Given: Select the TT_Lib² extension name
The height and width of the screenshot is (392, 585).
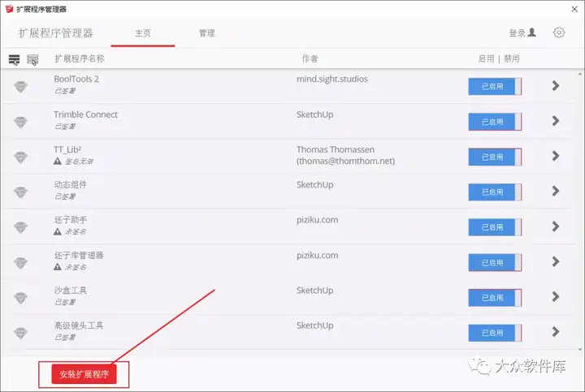Looking at the screenshot, I should [67, 149].
